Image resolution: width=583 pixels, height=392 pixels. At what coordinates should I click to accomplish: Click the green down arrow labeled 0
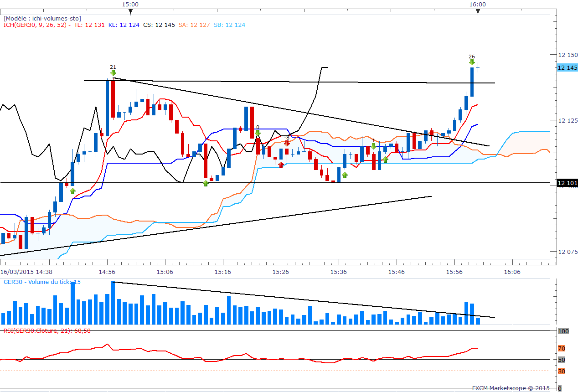(x=258, y=133)
